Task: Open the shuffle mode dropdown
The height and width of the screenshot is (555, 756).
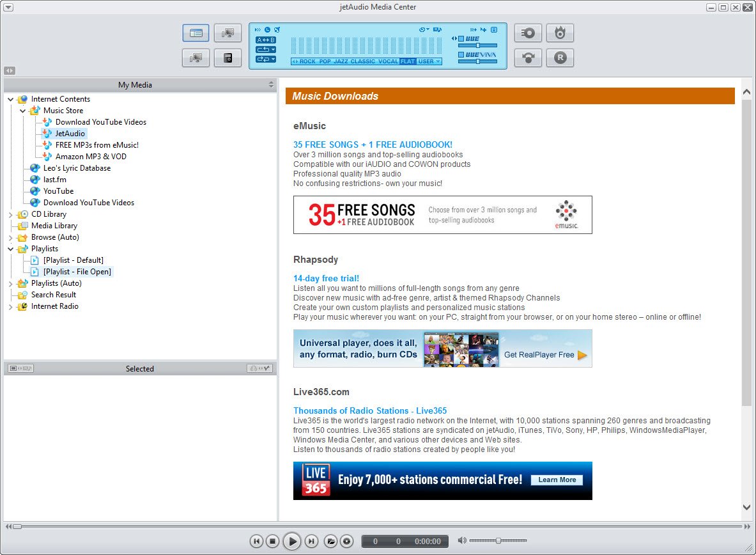Action: pyautogui.click(x=266, y=59)
